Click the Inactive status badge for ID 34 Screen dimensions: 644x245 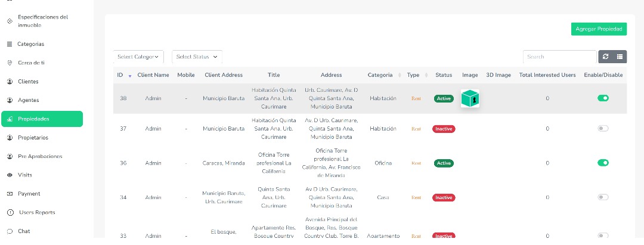(x=443, y=197)
